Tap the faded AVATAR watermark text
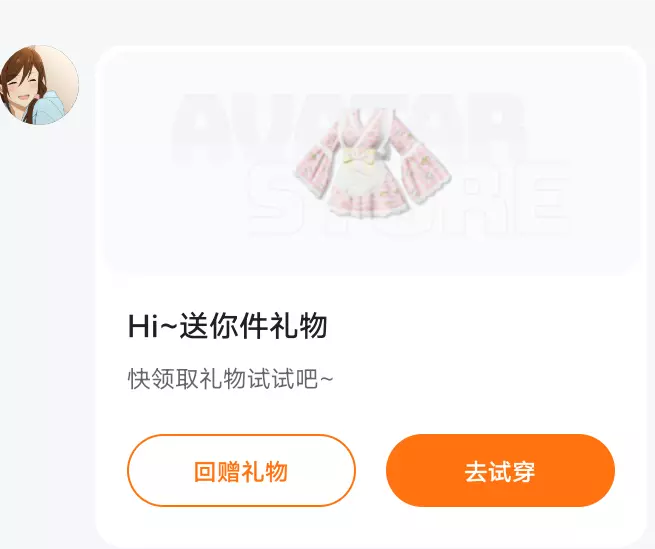Image resolution: width=655 pixels, height=549 pixels. pyautogui.click(x=349, y=127)
